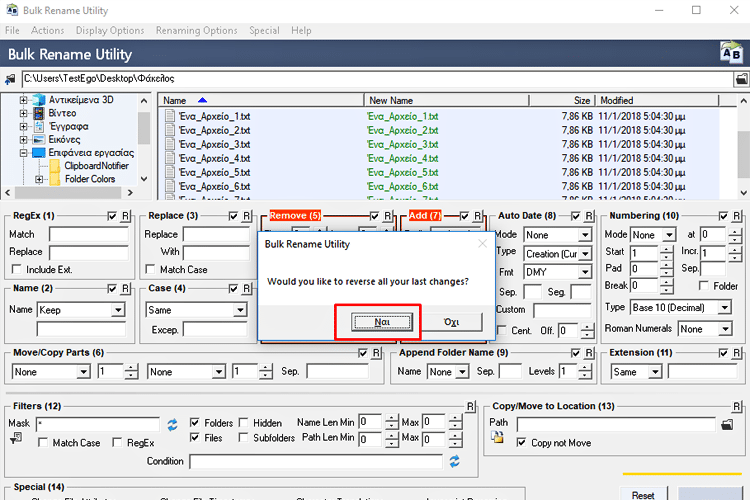Toggle the Hidden filter checkbox

point(243,422)
